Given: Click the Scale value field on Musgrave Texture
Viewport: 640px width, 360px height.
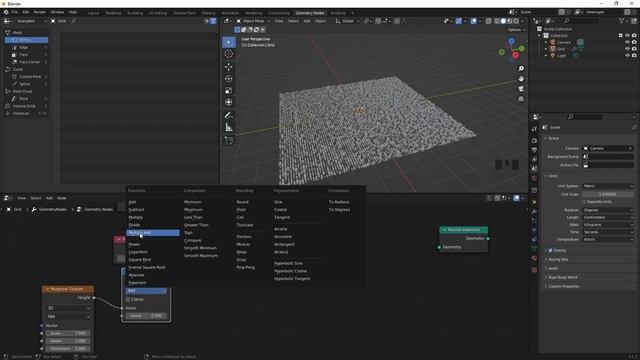Looking at the screenshot, I should tap(68, 333).
